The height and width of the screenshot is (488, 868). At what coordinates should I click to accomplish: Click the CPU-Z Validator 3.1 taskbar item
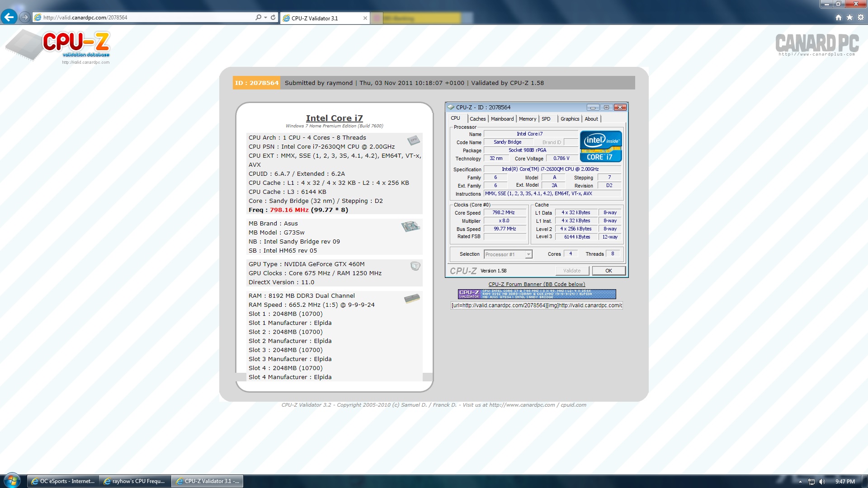[208, 481]
